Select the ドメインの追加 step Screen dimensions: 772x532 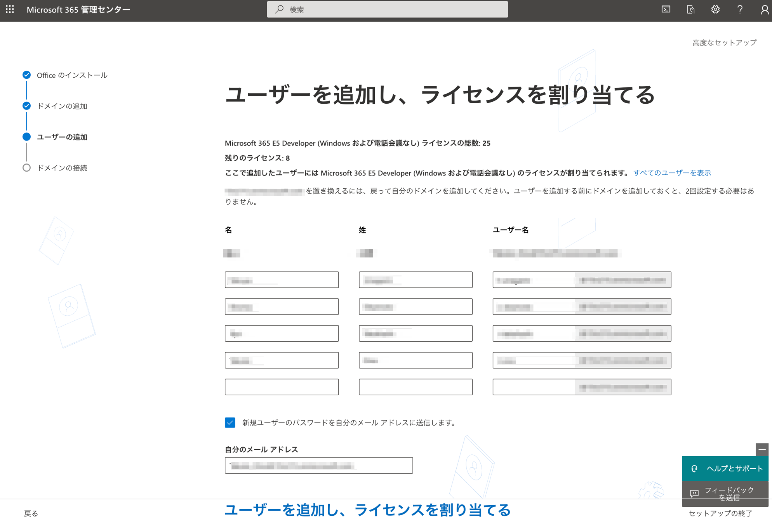pyautogui.click(x=62, y=106)
